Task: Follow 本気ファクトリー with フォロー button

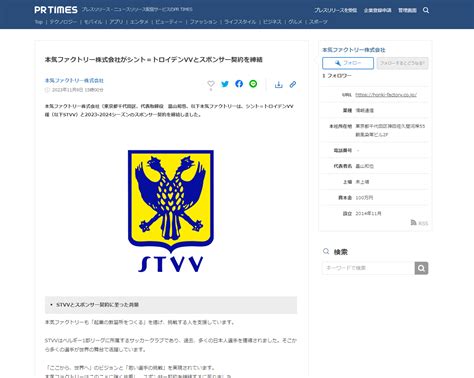Action: point(348,63)
